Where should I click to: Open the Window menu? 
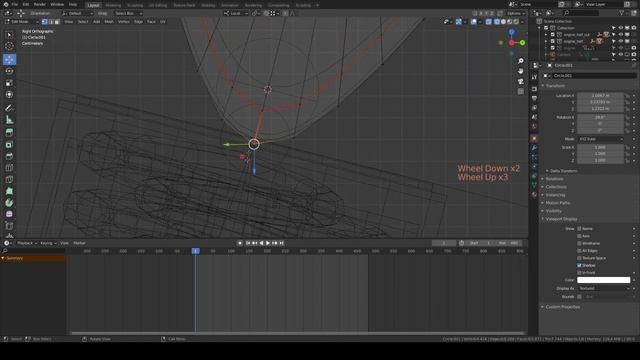click(57, 4)
